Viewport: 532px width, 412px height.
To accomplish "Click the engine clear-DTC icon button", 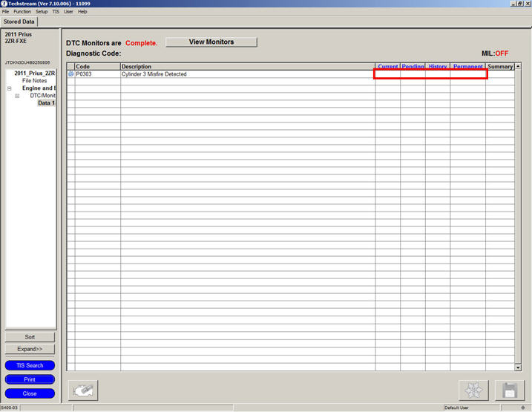I will tap(83, 390).
